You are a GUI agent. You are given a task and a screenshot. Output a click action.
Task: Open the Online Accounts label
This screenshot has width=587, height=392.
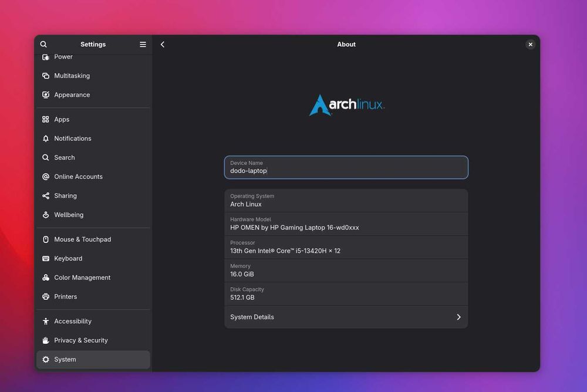point(78,177)
